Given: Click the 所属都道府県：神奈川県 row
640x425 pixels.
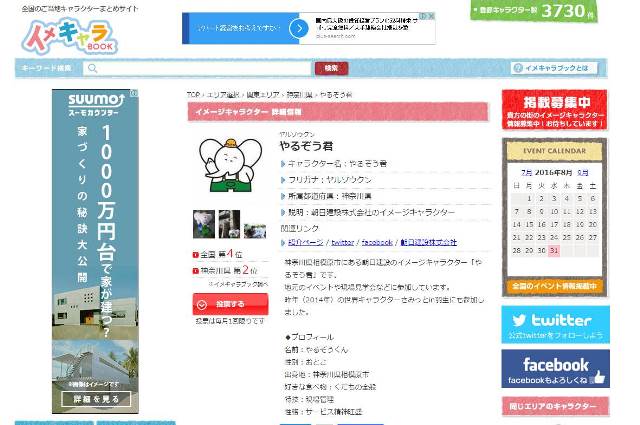Looking at the screenshot, I should (x=385, y=196).
